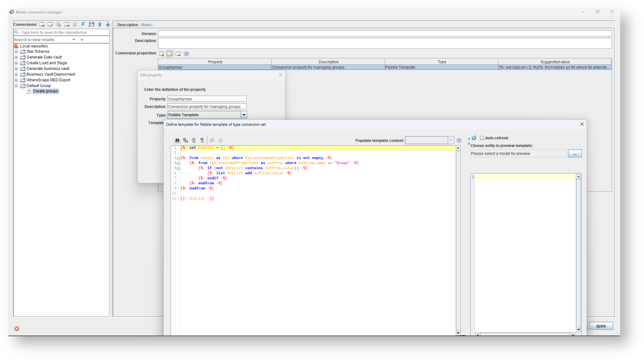Screen dimensions: 644x360
Task: Enable the Auto-refresh checkbox
Action: tap(482, 138)
